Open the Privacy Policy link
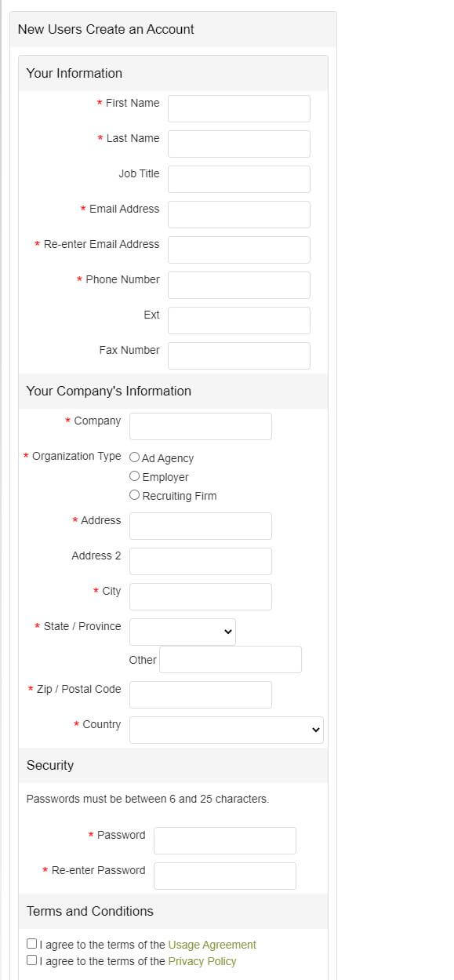Viewport: 454px width, 980px height. (202, 961)
